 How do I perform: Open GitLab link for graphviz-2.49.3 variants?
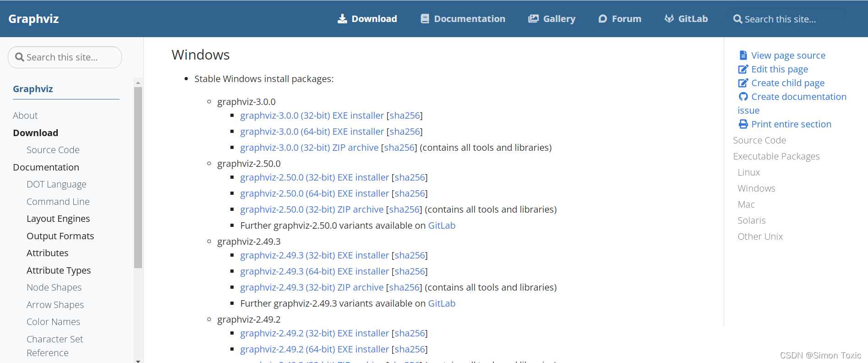[x=442, y=303]
